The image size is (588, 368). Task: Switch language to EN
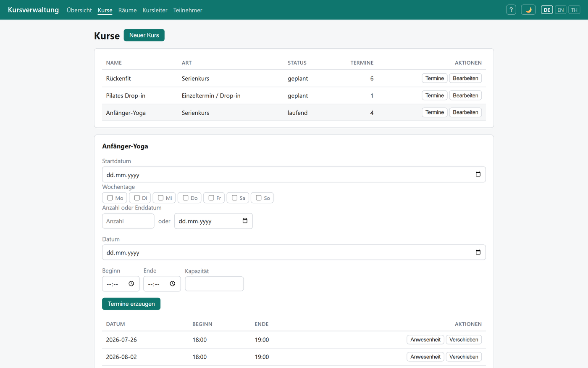pos(561,10)
